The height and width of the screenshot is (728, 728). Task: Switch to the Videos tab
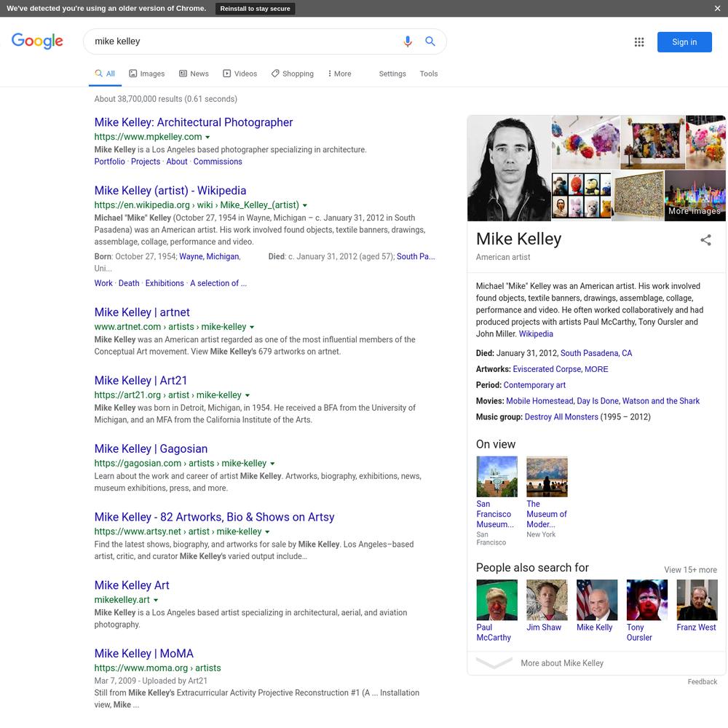click(x=240, y=74)
